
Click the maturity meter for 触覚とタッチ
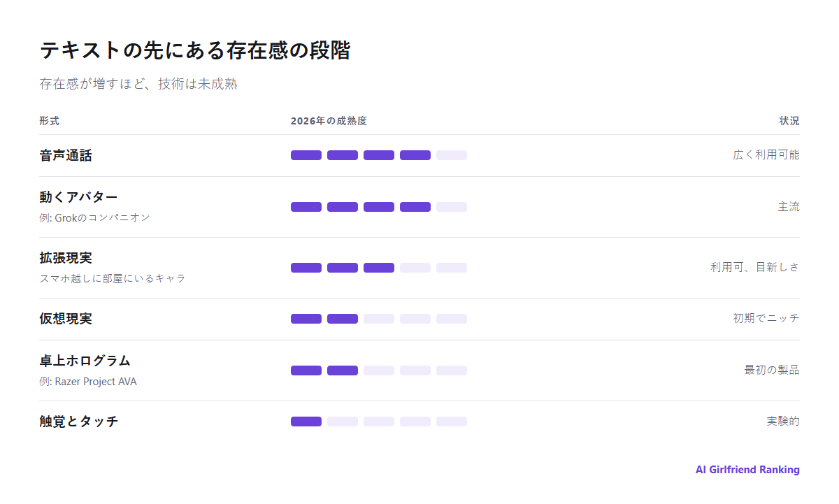click(x=379, y=422)
